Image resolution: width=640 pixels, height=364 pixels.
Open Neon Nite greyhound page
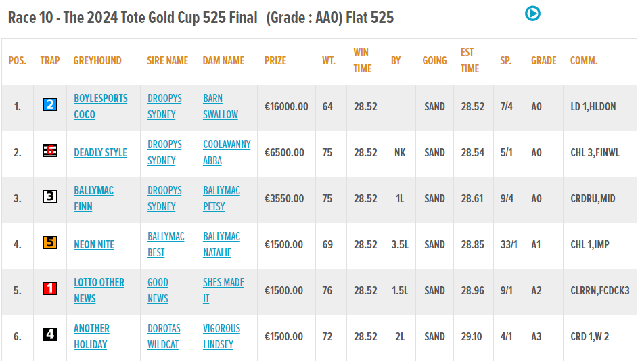click(94, 245)
